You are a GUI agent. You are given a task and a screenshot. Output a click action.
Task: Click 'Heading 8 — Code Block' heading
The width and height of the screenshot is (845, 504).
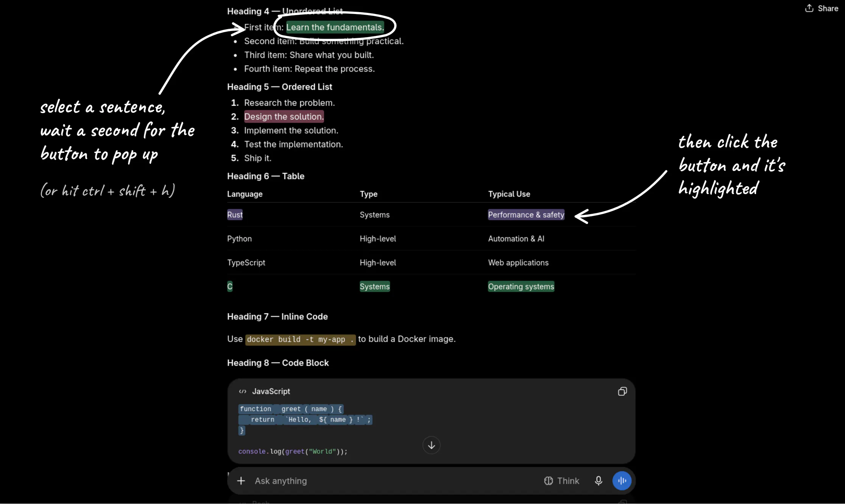point(278,362)
